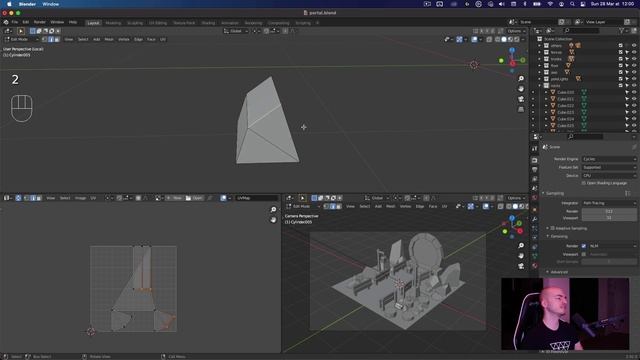The image size is (640, 360).
Task: Open the Feature Set dropdown
Action: pyautogui.click(x=609, y=167)
